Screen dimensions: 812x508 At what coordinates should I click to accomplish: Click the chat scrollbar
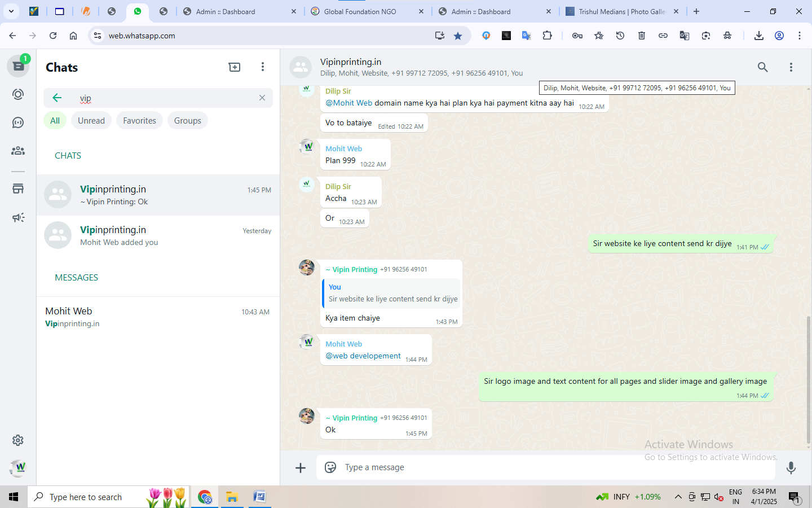[x=808, y=379]
